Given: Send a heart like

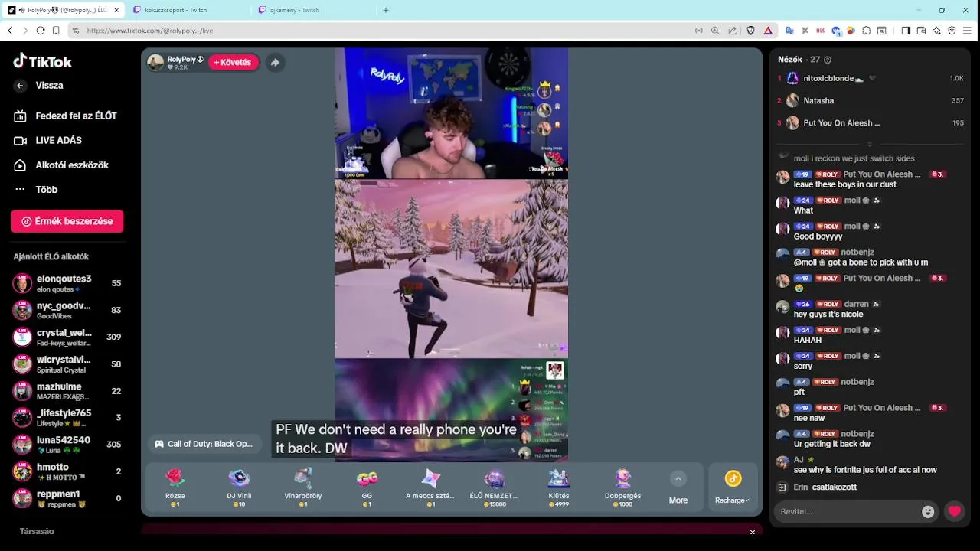Looking at the screenshot, I should (954, 511).
